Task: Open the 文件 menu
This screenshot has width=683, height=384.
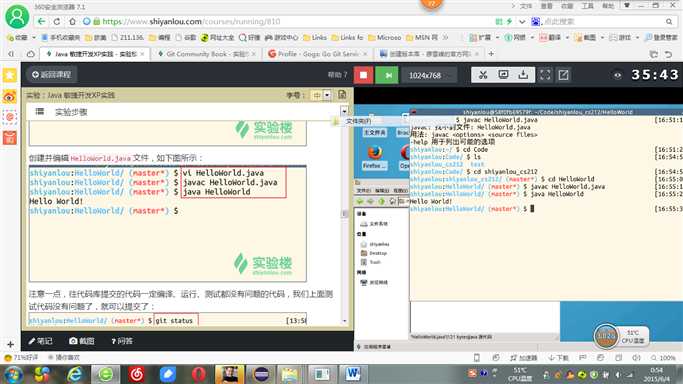Action: (x=526, y=6)
